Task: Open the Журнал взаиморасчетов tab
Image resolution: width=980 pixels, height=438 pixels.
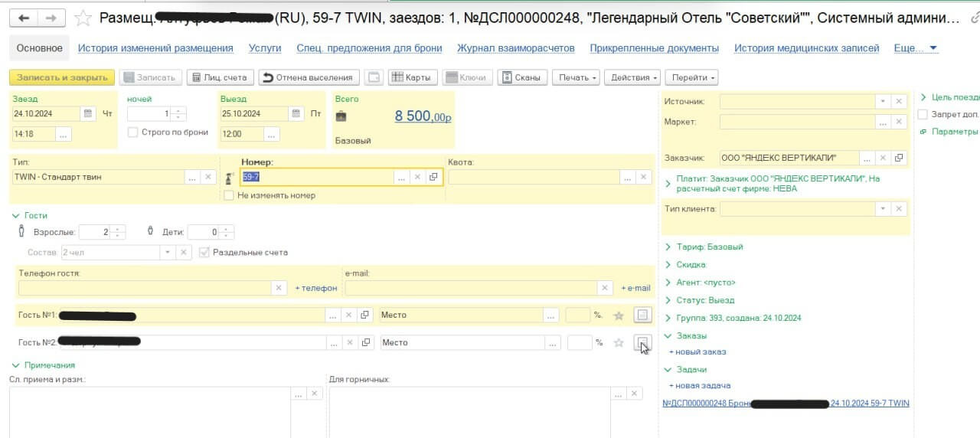Action: [515, 47]
